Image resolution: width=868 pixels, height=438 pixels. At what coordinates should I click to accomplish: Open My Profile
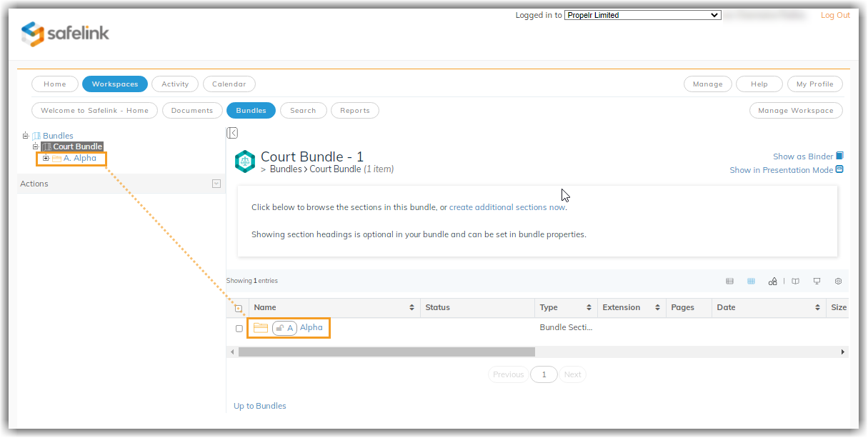pyautogui.click(x=815, y=84)
